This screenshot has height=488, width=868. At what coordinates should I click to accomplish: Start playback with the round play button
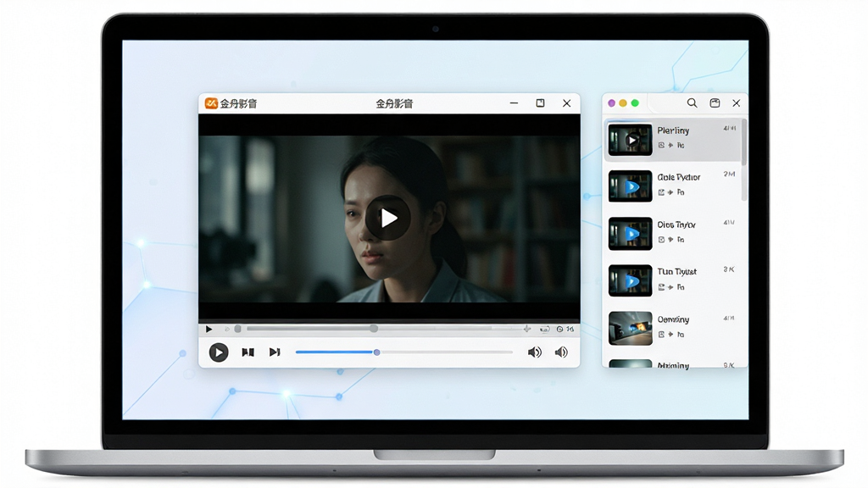(219, 352)
